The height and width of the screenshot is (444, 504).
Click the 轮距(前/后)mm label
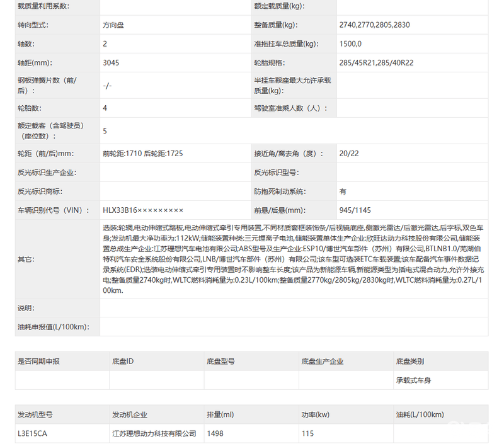click(45, 154)
